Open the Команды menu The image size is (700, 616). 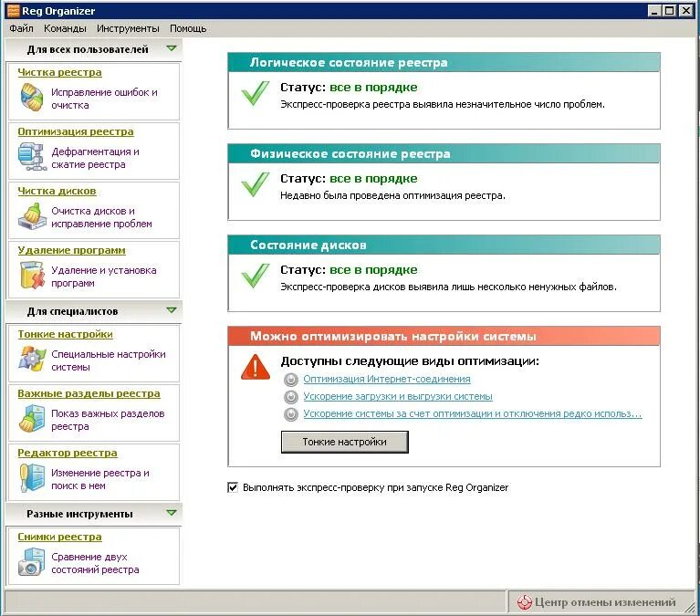click(65, 28)
